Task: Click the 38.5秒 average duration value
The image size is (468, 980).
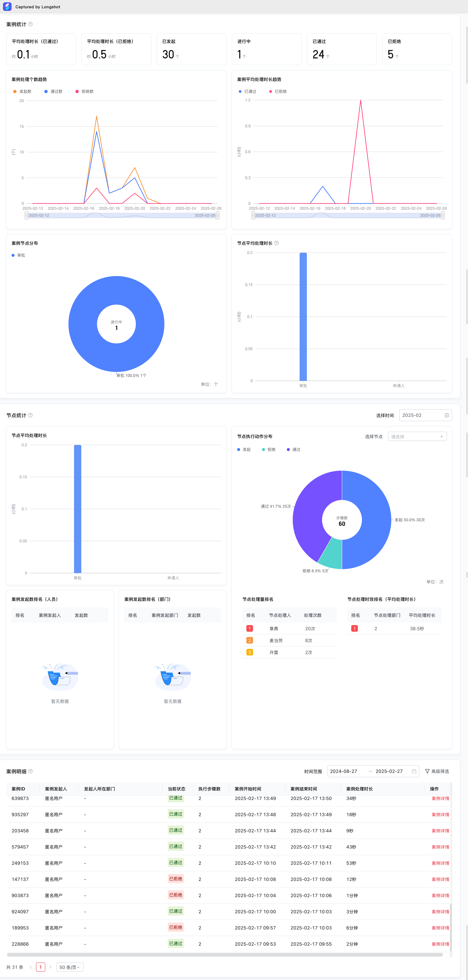Action: (x=417, y=629)
